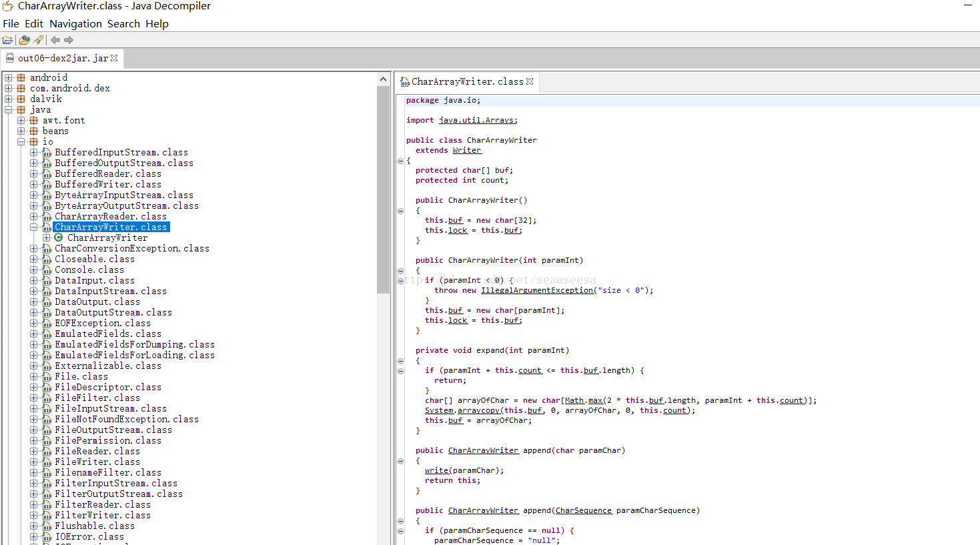This screenshot has width=980, height=545.
Task: Open the File menu
Action: tap(11, 23)
